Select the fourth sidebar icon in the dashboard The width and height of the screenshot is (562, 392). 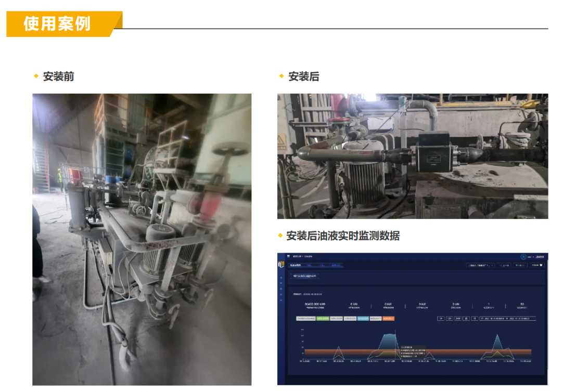coord(281,295)
